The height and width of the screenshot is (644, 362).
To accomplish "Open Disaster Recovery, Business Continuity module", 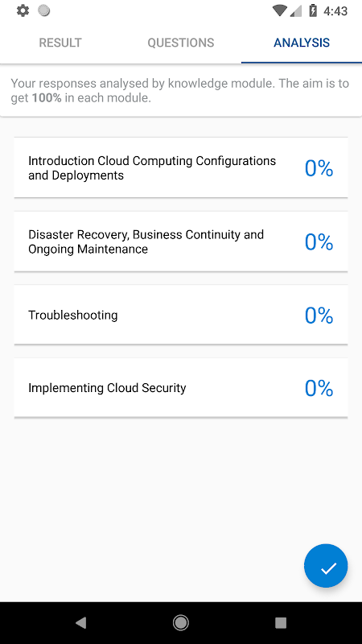I will point(181,242).
